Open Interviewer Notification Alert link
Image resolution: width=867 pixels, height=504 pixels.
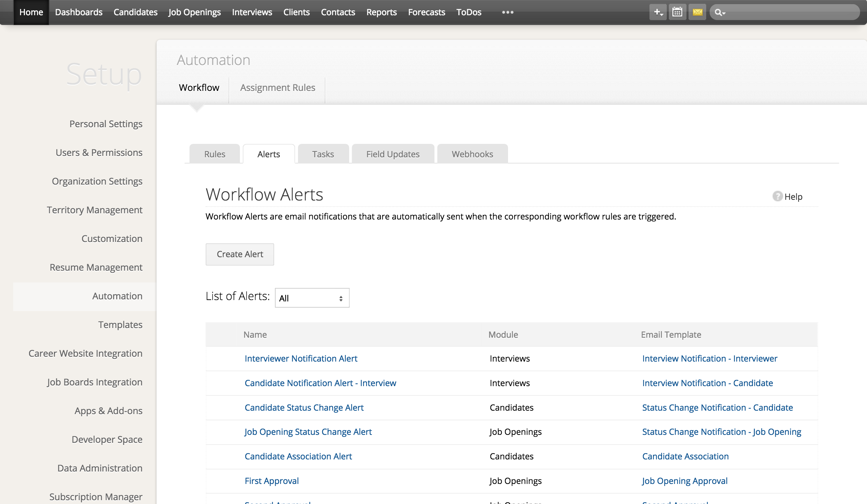pyautogui.click(x=301, y=358)
